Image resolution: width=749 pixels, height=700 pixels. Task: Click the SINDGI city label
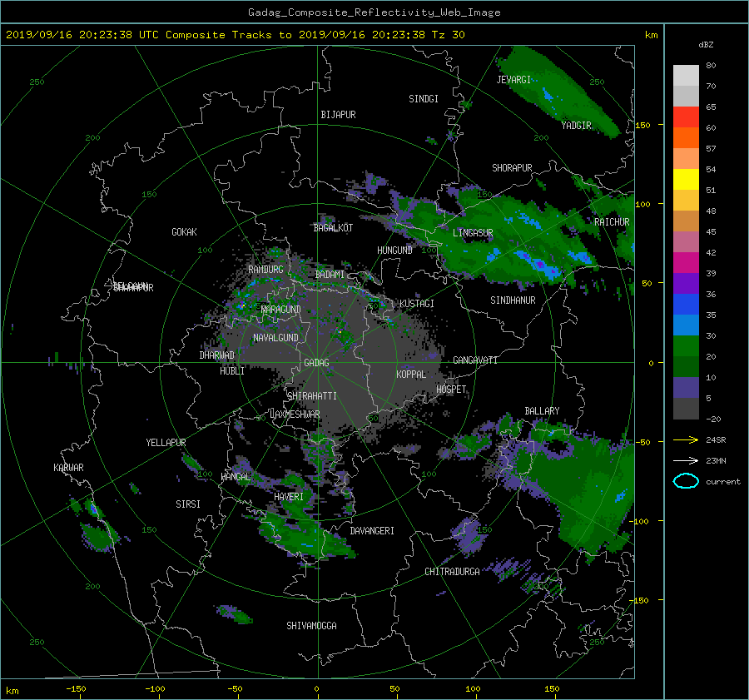click(424, 99)
